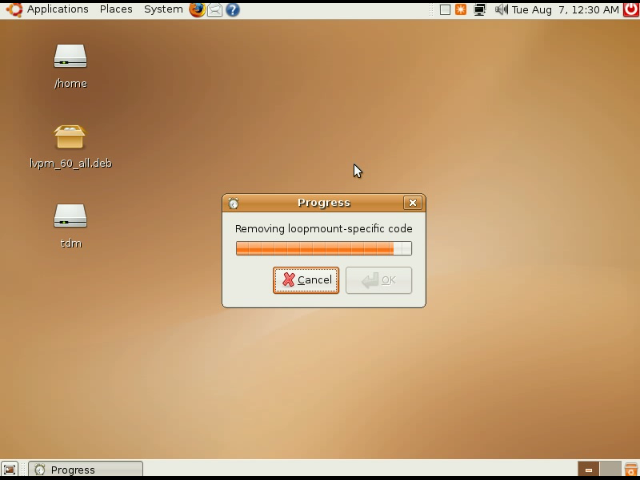Viewport: 640px width, 480px height.
Task: Open the System menu
Action: click(163, 9)
